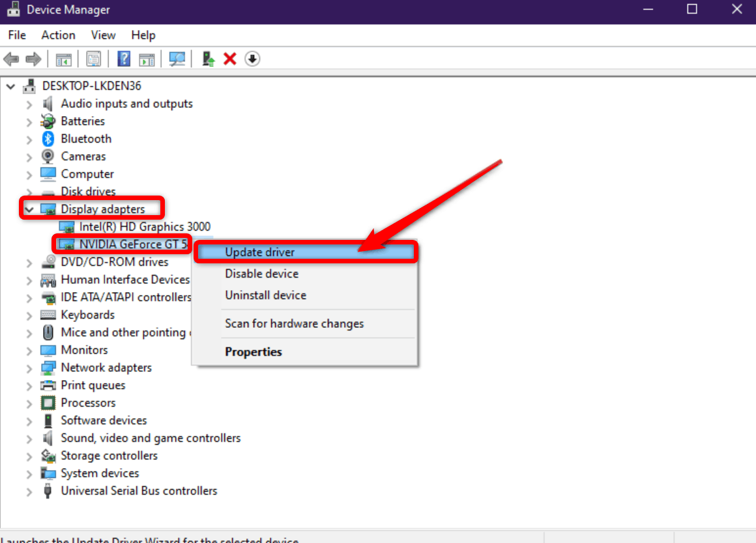Open the View menu
This screenshot has width=756, height=543.
[x=103, y=35]
